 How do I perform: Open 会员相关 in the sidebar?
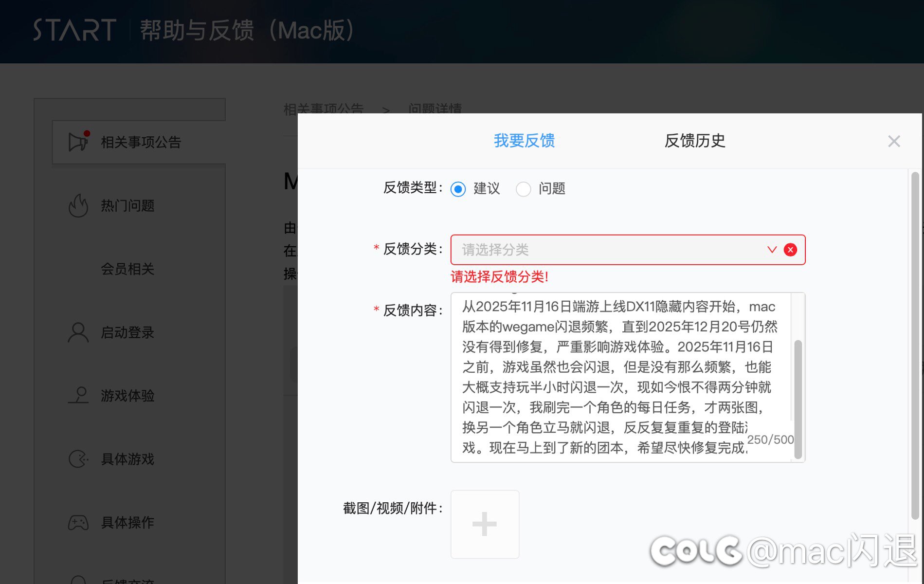tap(127, 269)
